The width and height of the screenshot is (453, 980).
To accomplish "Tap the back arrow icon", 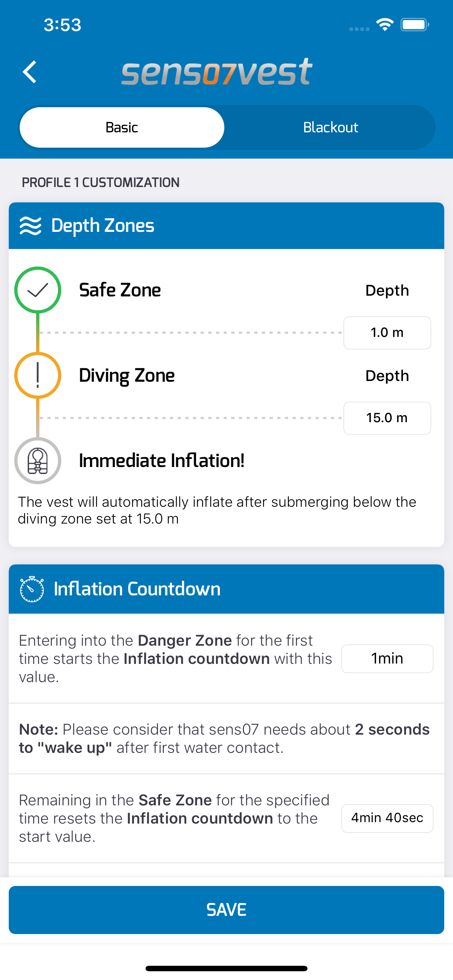I will 29,72.
